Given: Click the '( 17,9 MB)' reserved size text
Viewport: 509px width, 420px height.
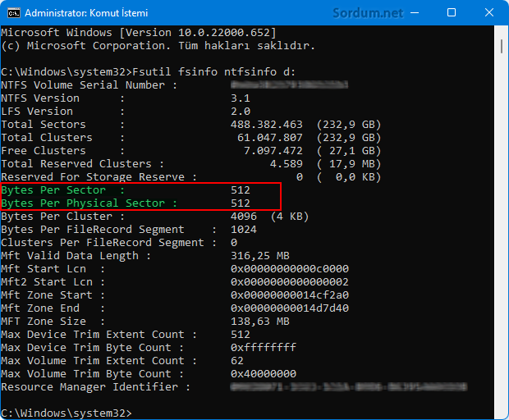Looking at the screenshot, I should click(x=349, y=164).
